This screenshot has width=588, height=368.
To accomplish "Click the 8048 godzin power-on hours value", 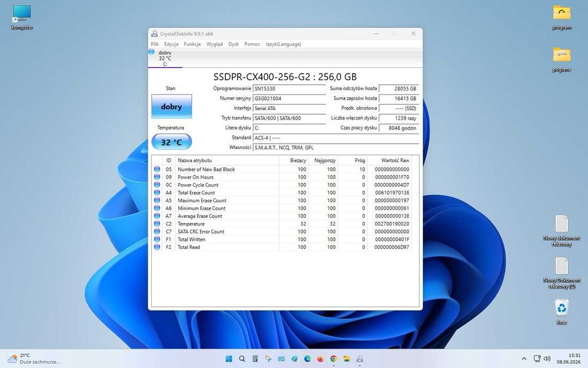I will coord(399,128).
